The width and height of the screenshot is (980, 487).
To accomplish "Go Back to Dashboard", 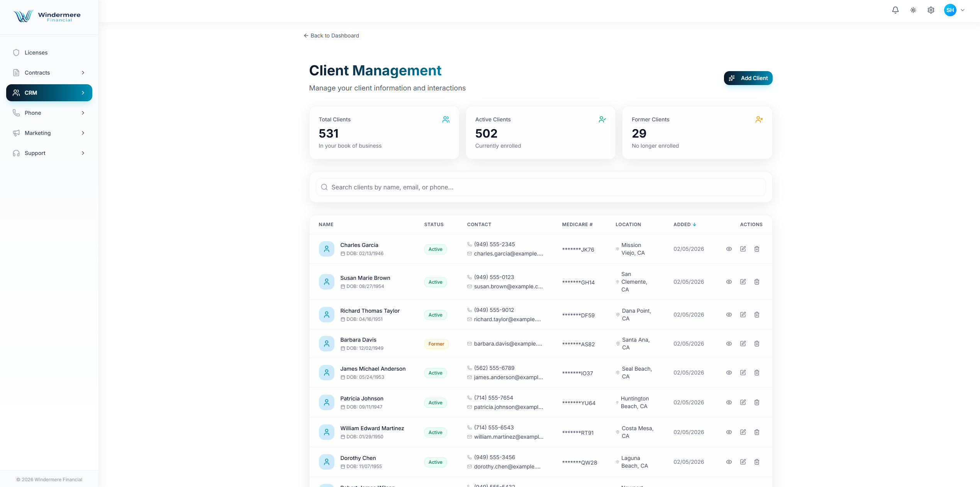I will click(x=331, y=35).
